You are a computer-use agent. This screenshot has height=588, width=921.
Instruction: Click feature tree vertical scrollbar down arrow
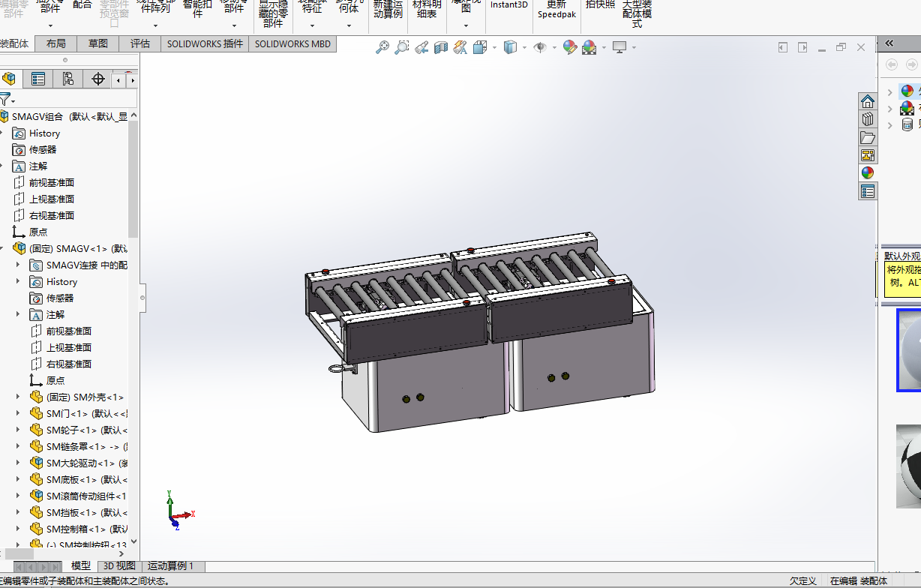click(x=133, y=541)
